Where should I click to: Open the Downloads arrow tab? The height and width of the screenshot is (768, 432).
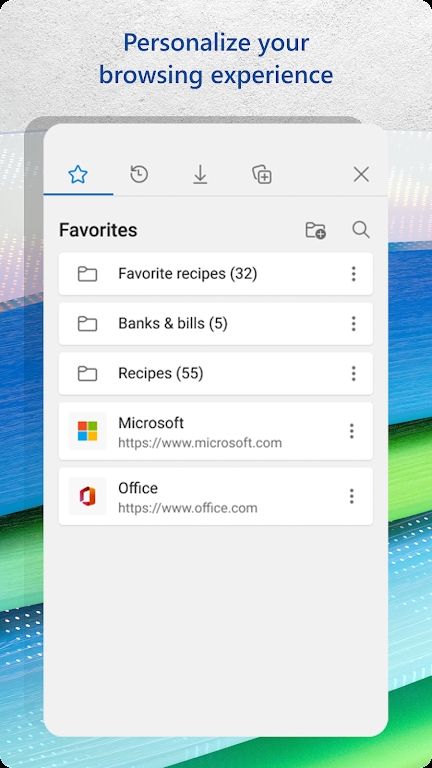point(200,174)
